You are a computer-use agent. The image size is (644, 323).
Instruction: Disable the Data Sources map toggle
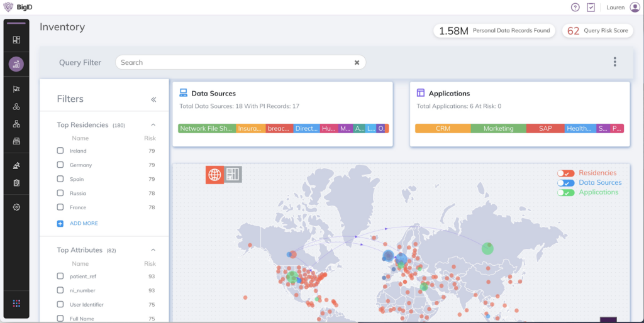(x=566, y=183)
